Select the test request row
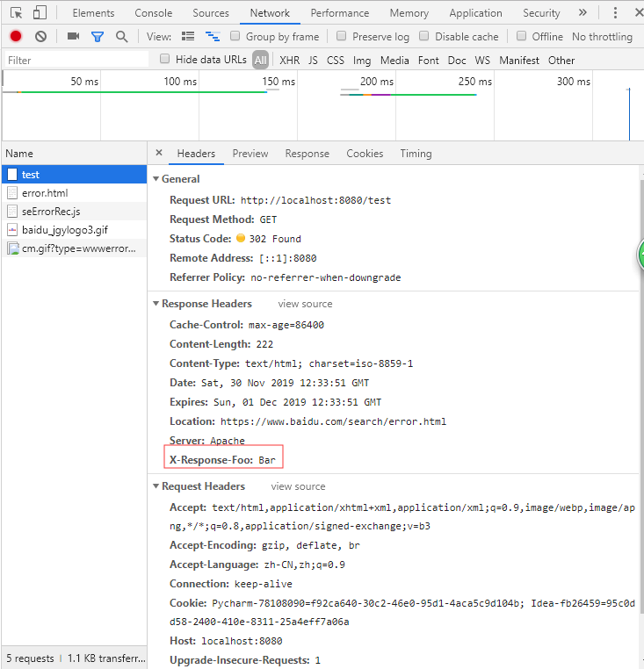 75,175
